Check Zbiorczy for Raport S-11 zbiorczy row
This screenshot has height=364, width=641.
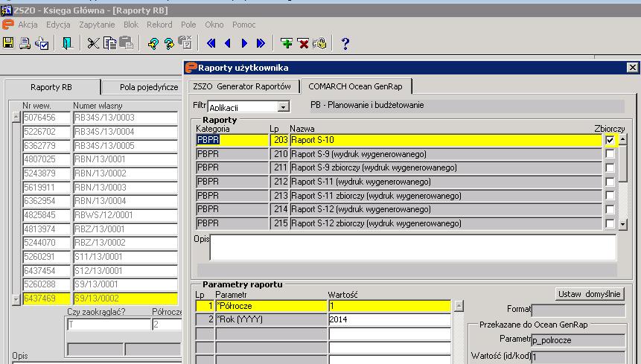[x=610, y=196]
